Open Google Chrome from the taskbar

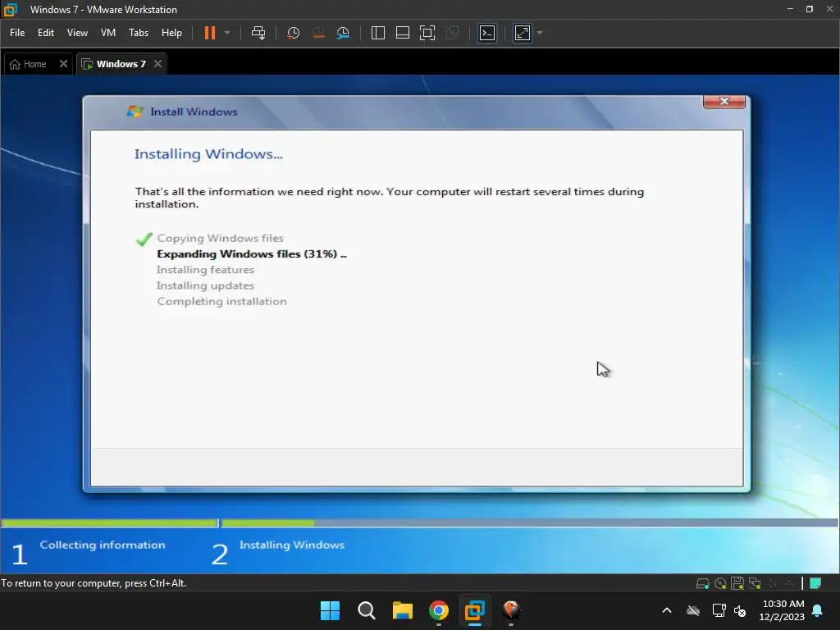pyautogui.click(x=439, y=610)
